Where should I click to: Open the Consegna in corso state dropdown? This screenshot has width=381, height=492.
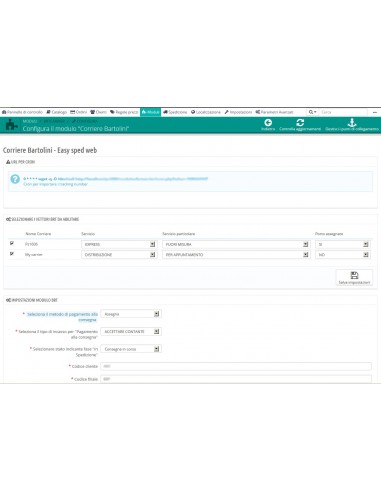[131, 349]
